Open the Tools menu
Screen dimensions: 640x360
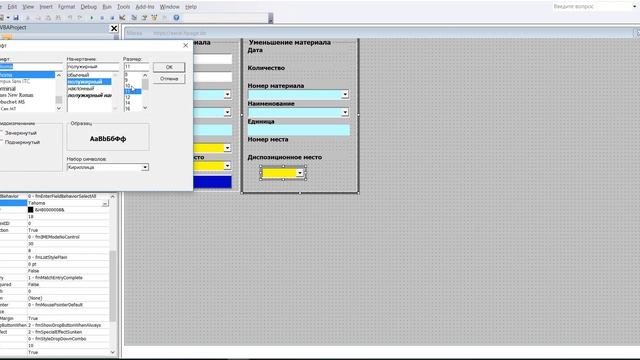(123, 7)
